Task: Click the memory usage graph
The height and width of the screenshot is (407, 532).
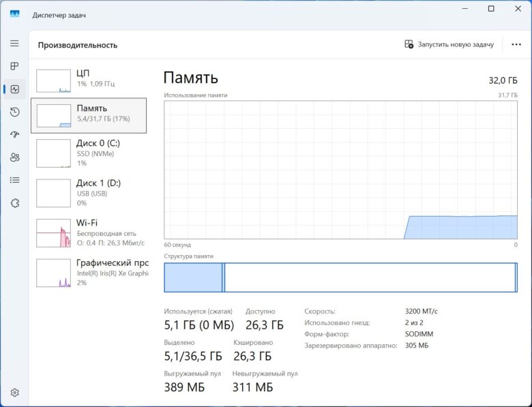Action: point(340,170)
